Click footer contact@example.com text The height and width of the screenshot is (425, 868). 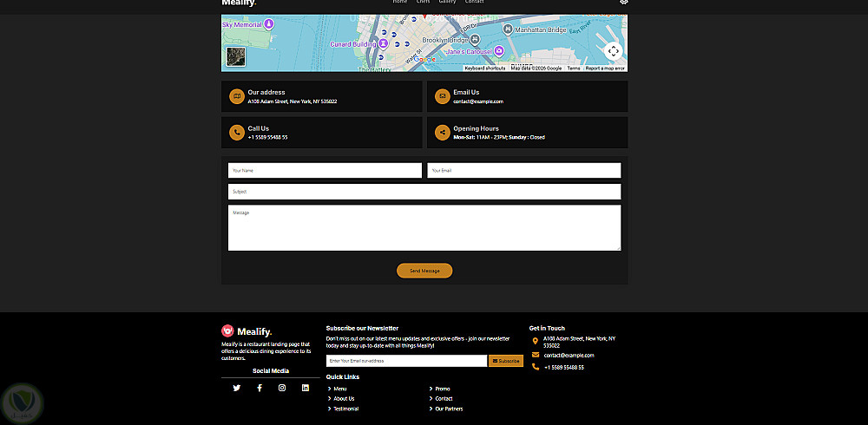(569, 356)
